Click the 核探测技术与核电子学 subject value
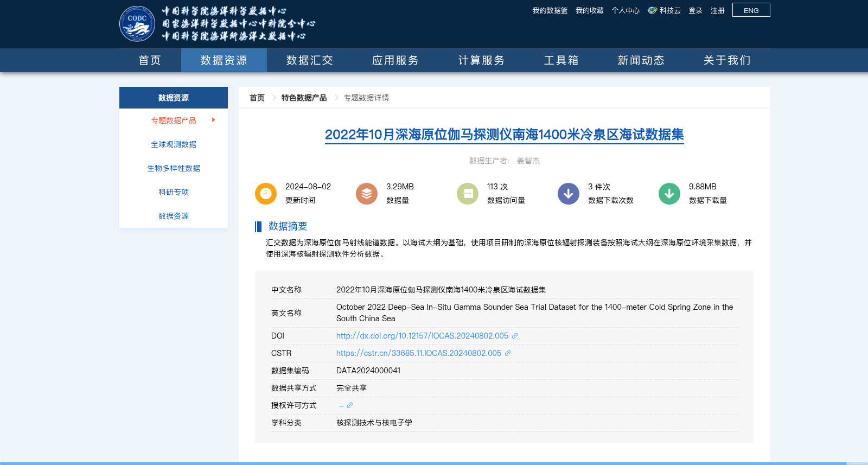Screen dimensions: 868x465 pos(374,423)
